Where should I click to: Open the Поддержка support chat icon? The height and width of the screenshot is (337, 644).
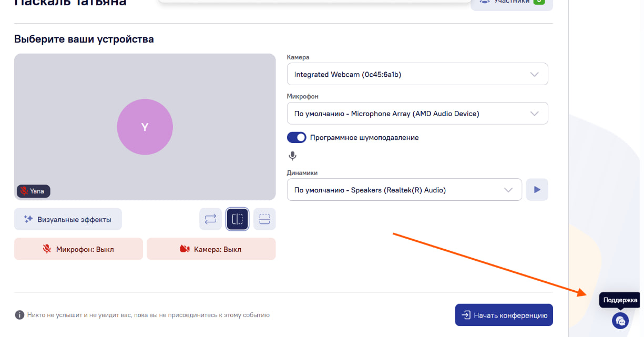tap(620, 321)
